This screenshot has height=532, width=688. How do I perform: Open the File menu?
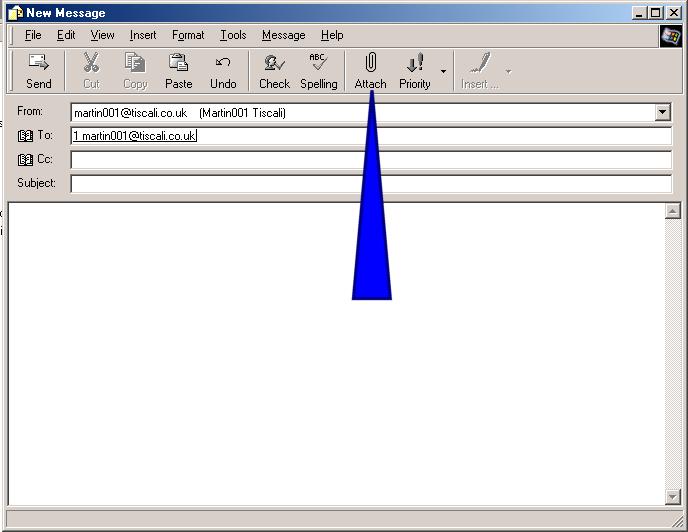coord(33,35)
